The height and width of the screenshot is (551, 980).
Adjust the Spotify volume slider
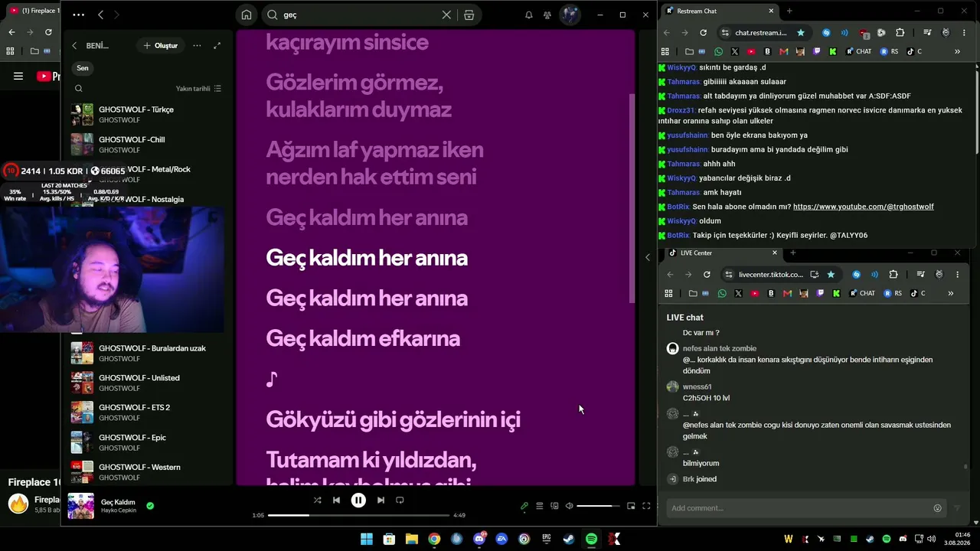pos(598,506)
